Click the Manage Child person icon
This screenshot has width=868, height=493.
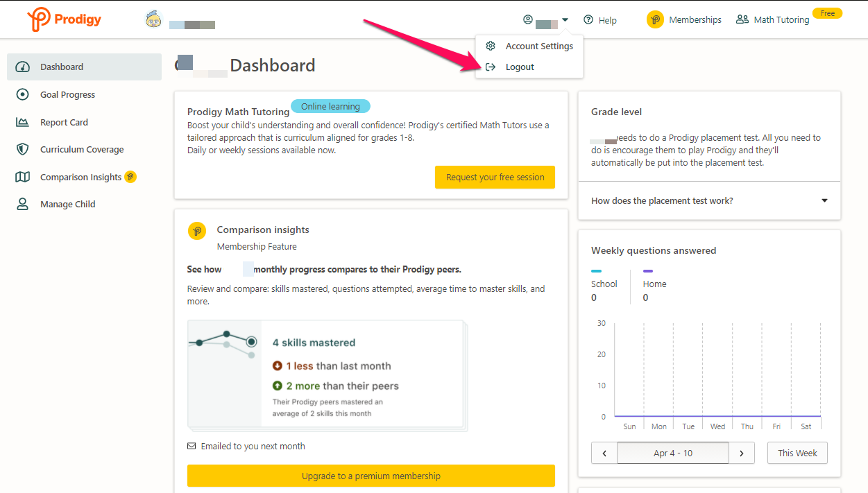click(23, 204)
